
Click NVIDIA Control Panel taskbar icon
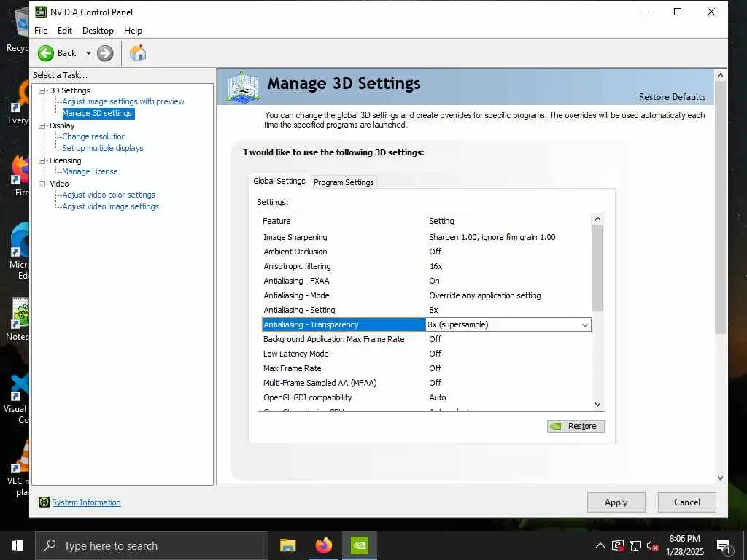tap(360, 545)
